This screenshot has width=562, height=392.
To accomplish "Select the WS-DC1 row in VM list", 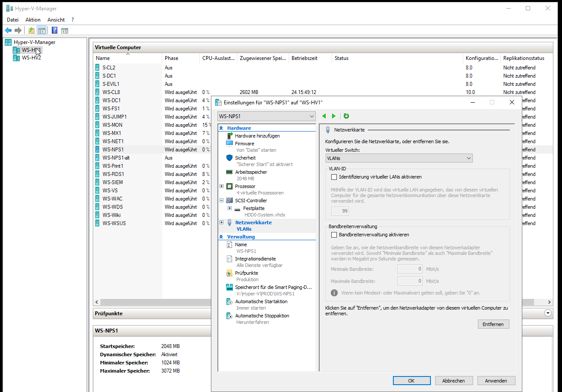I will click(x=323, y=100).
